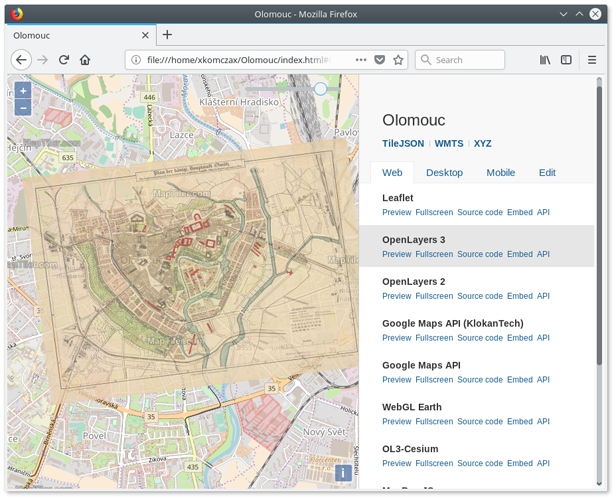Select the Olomouc browser tab

[x=81, y=35]
